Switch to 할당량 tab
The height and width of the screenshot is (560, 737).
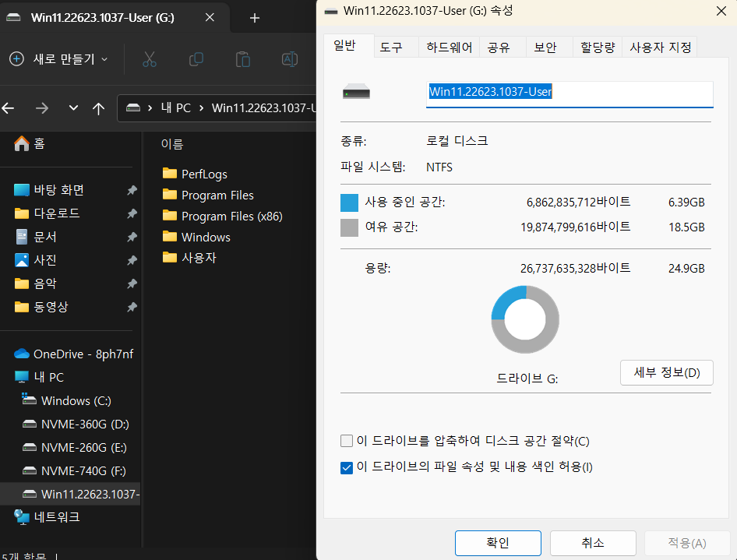point(598,47)
